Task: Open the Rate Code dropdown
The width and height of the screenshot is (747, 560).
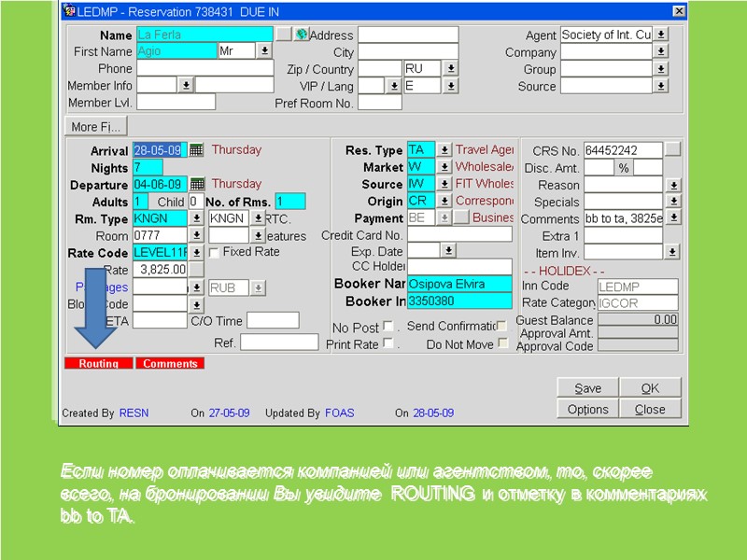Action: tap(196, 252)
